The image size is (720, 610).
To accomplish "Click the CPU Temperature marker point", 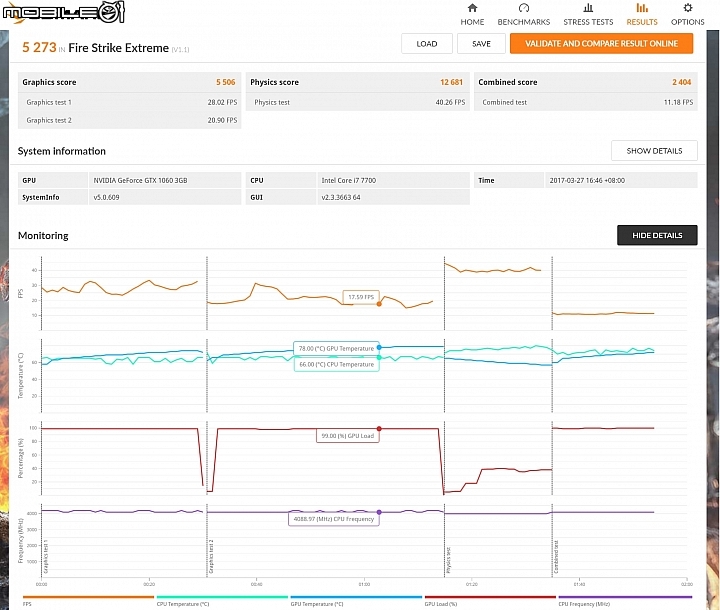I will 379,357.
